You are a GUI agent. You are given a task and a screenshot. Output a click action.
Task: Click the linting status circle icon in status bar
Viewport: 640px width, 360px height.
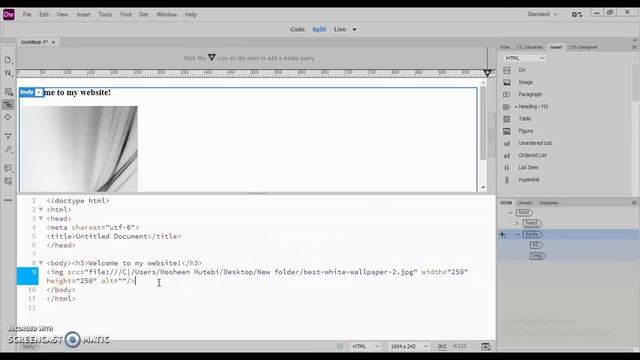(340, 347)
